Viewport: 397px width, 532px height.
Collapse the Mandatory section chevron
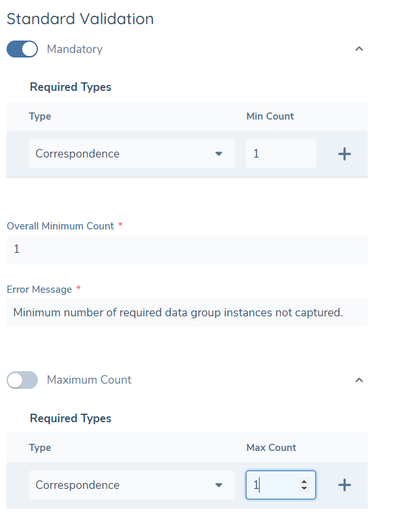click(358, 49)
